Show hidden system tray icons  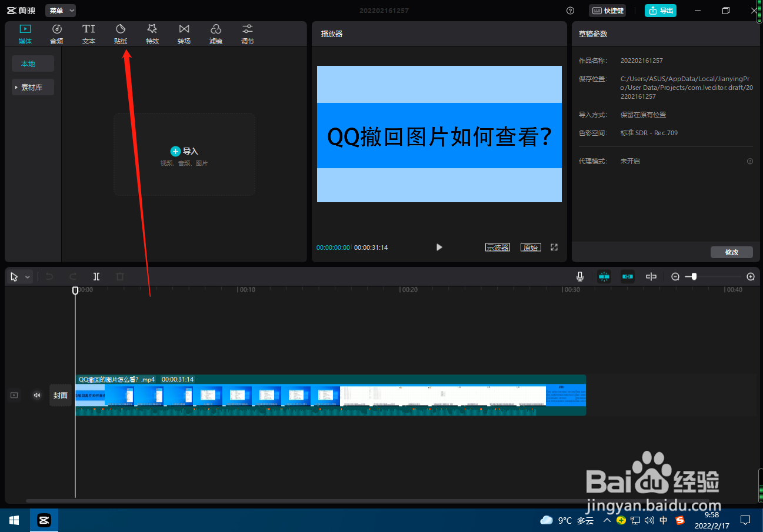coord(607,520)
